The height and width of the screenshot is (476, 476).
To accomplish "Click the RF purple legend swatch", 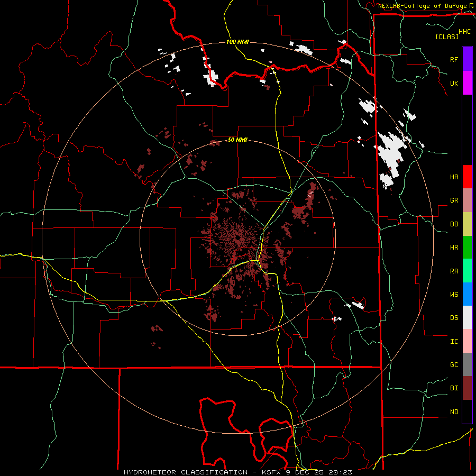I will pyautogui.click(x=467, y=59).
